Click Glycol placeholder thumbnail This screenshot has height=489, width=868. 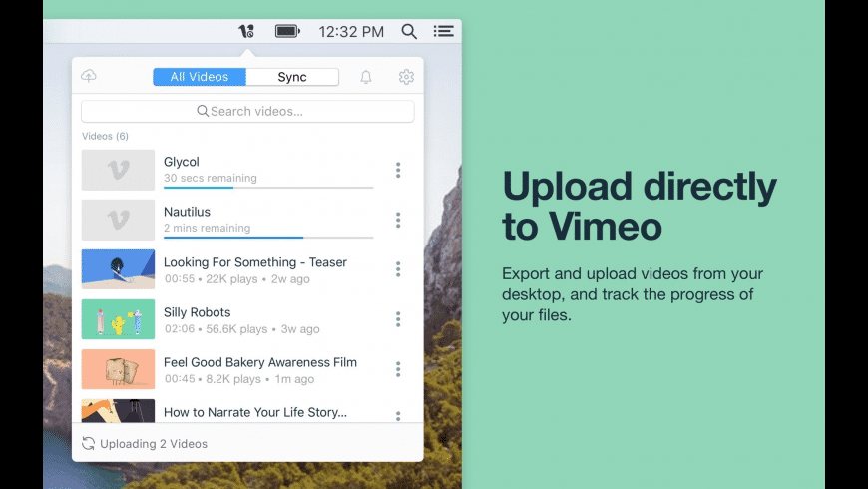(118, 170)
